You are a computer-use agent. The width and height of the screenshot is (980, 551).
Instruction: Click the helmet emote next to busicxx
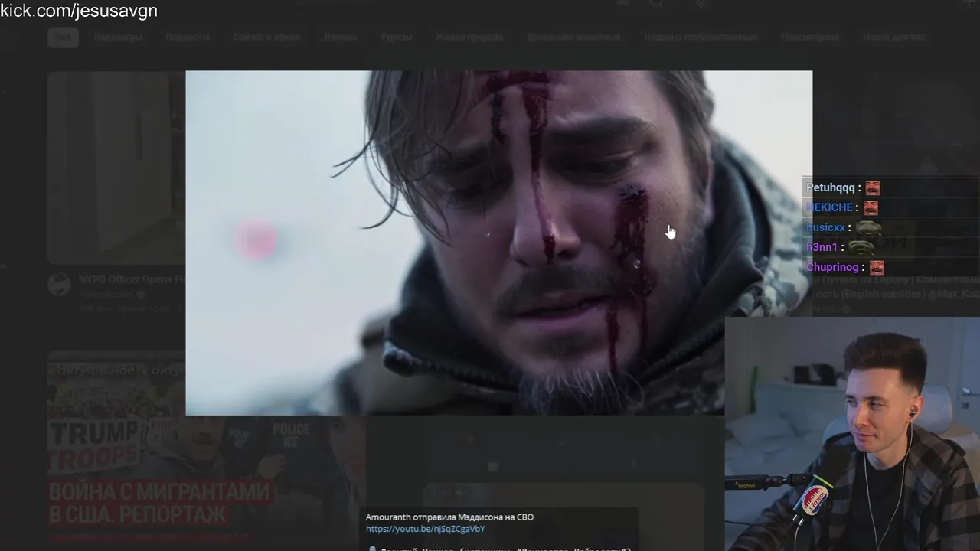(867, 227)
